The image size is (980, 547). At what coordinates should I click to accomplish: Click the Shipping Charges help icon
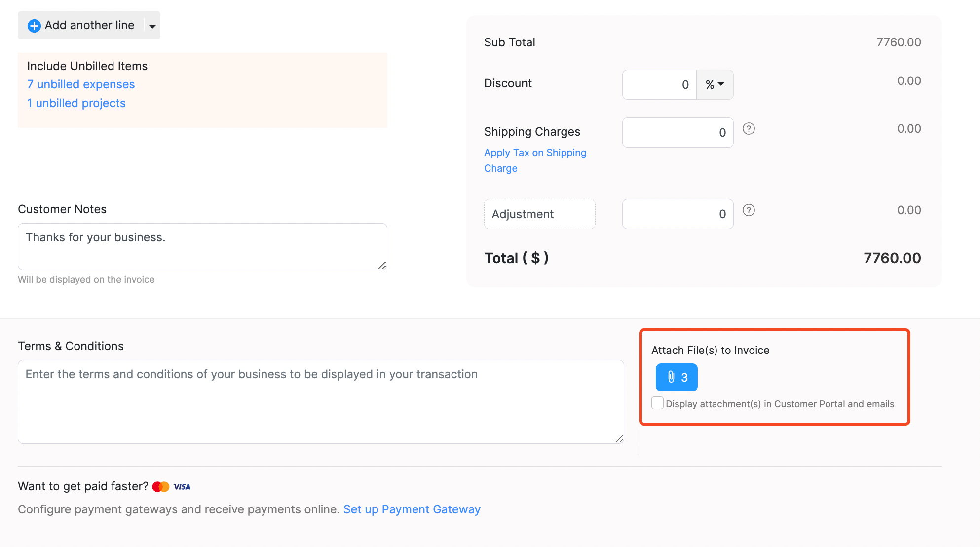tap(749, 129)
